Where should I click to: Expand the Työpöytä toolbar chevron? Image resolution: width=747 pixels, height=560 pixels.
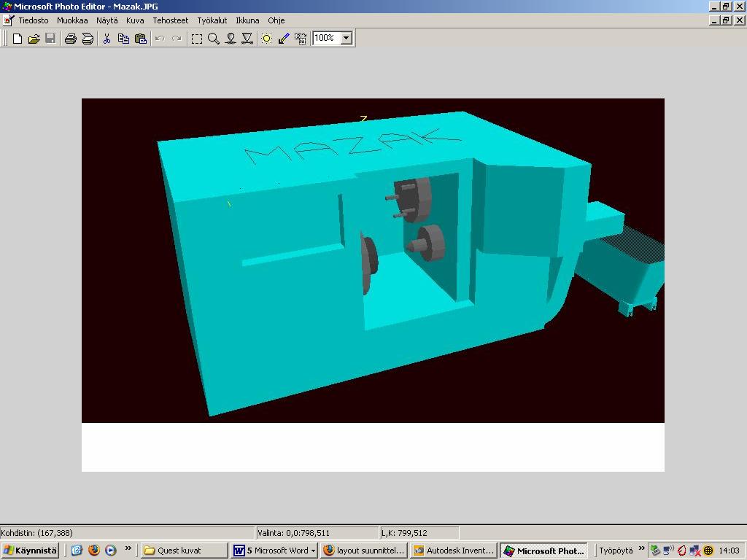642,548
